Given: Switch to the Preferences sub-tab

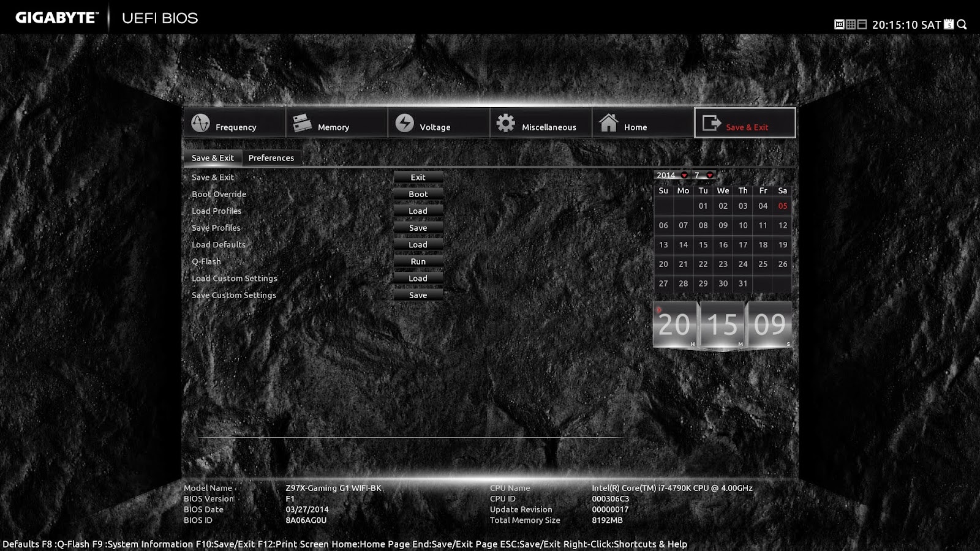Looking at the screenshot, I should (271, 158).
